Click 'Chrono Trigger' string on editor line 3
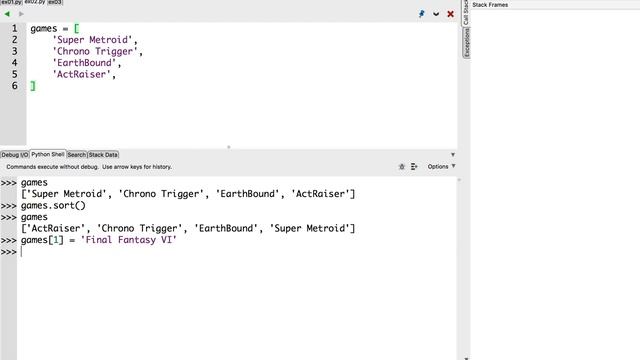 95,51
